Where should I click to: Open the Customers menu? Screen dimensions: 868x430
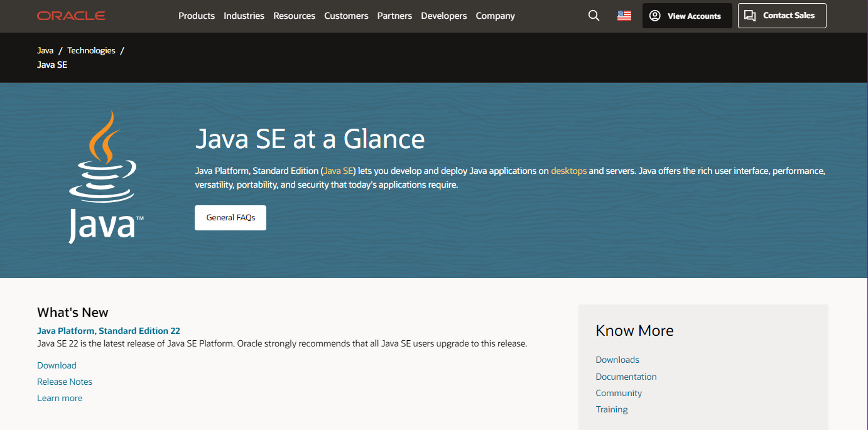(346, 16)
